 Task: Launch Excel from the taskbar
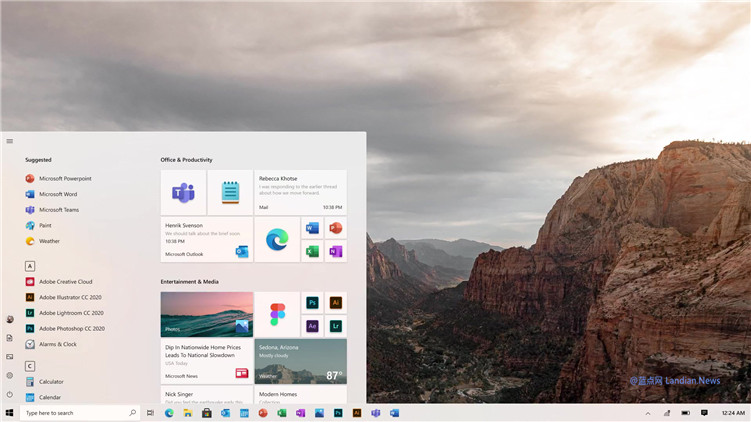point(282,413)
